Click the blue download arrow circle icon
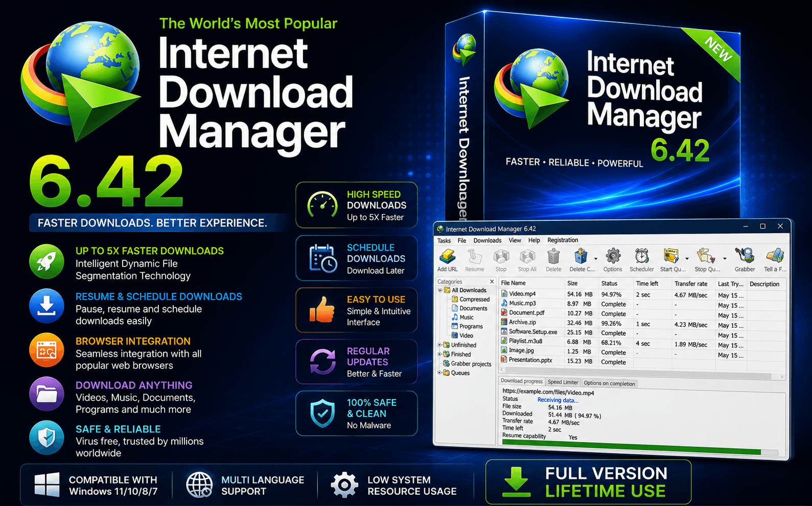 pyautogui.click(x=47, y=307)
